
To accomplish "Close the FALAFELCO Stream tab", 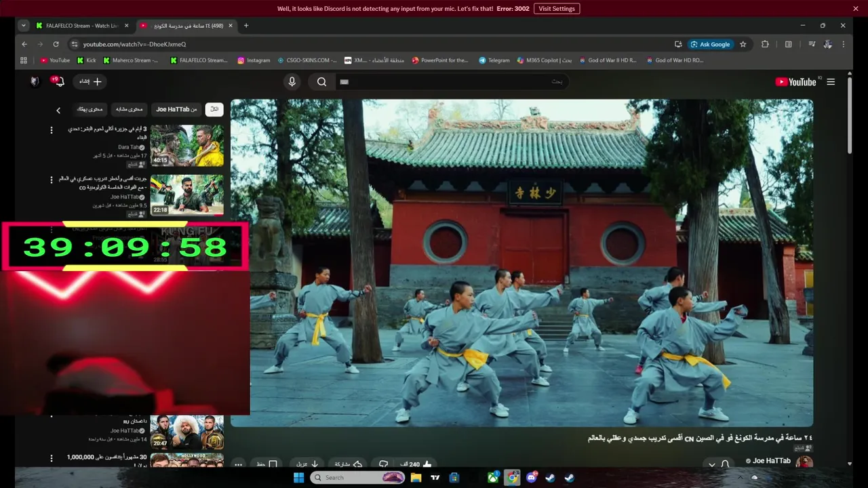I will click(126, 26).
